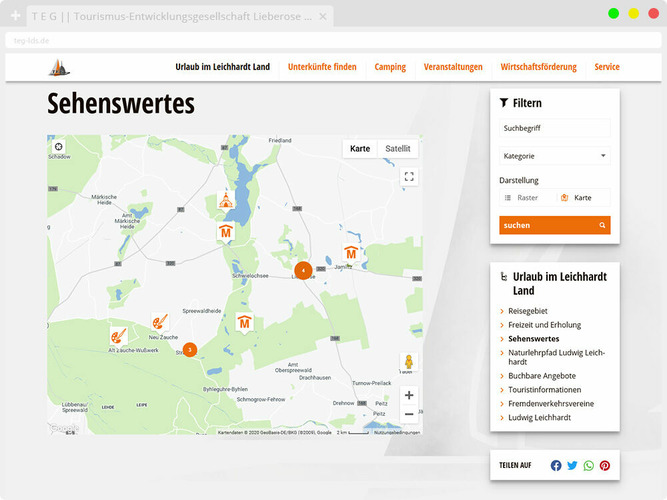This screenshot has width=667, height=500.
Task: Open the Kategorie dropdown
Action: 554,156
